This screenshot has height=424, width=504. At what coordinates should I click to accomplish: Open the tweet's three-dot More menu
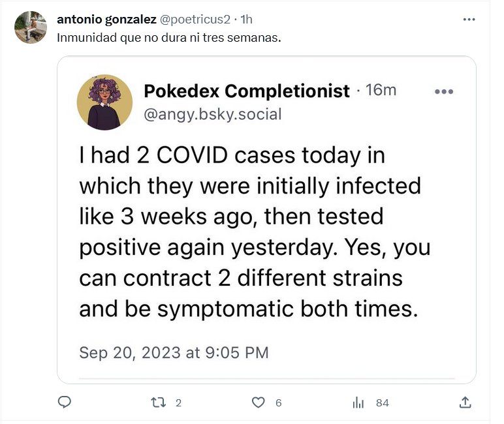469,20
